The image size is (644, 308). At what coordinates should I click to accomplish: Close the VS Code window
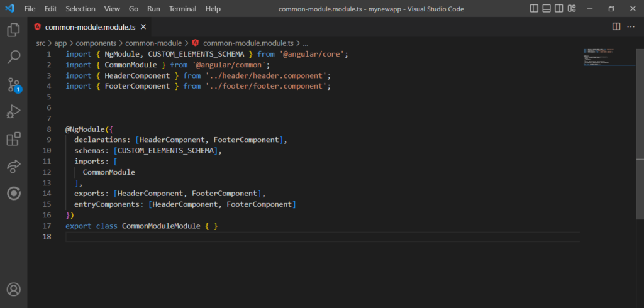[633, 9]
